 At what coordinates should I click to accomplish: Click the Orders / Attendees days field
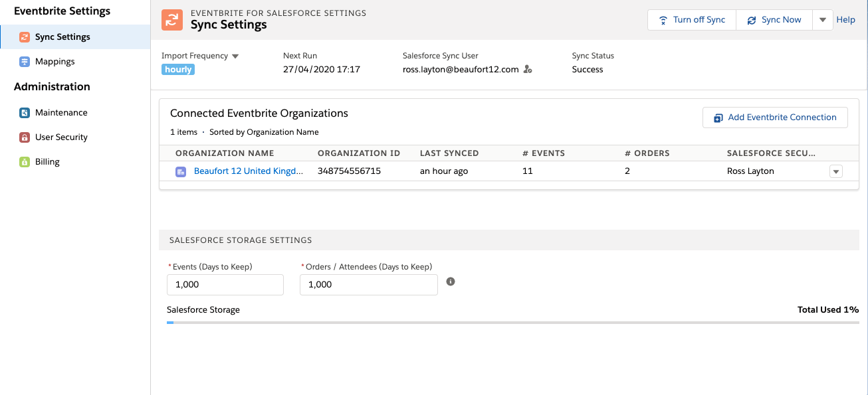[x=369, y=285]
